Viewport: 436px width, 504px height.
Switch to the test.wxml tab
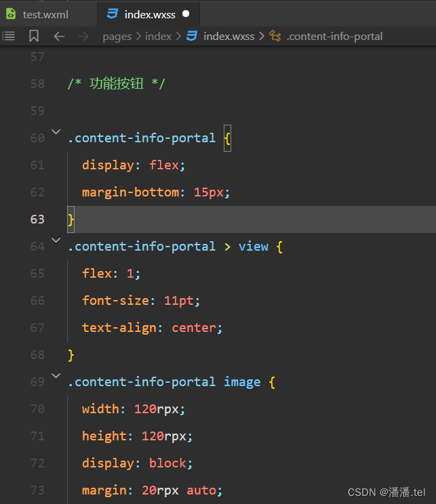click(48, 14)
